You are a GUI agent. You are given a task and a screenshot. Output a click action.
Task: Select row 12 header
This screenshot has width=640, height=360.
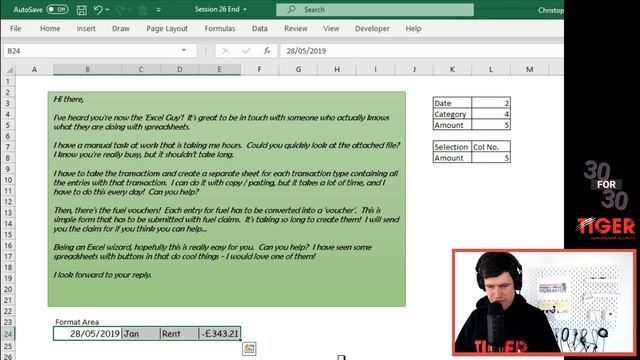pos(8,202)
